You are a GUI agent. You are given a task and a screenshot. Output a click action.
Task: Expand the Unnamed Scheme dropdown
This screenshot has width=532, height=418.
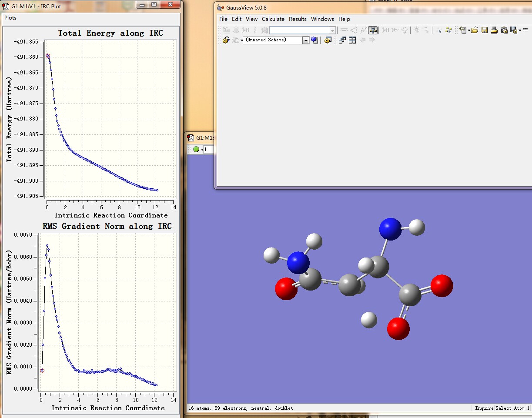[x=306, y=40]
